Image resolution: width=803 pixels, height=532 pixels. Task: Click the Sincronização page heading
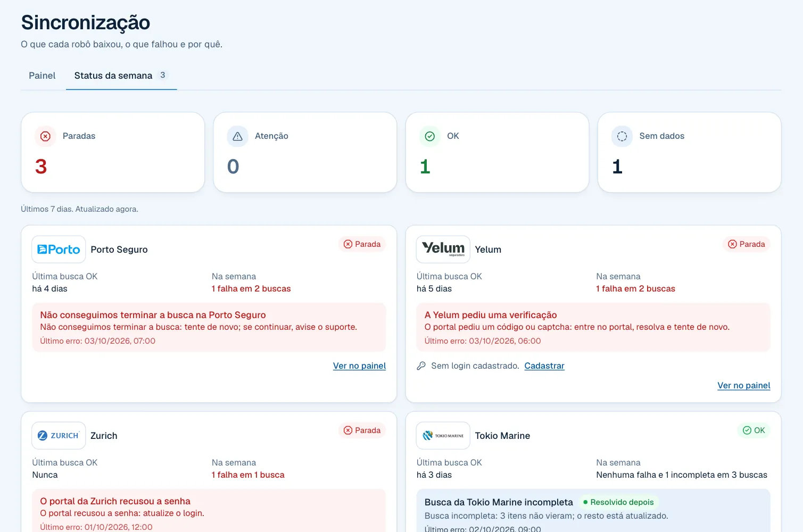click(86, 23)
